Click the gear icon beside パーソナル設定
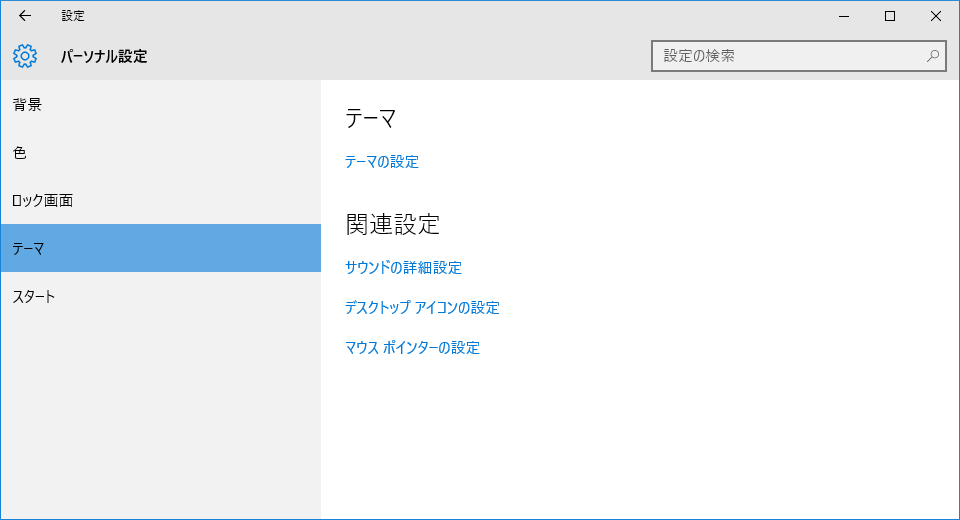The height and width of the screenshot is (520, 960). 25,56
